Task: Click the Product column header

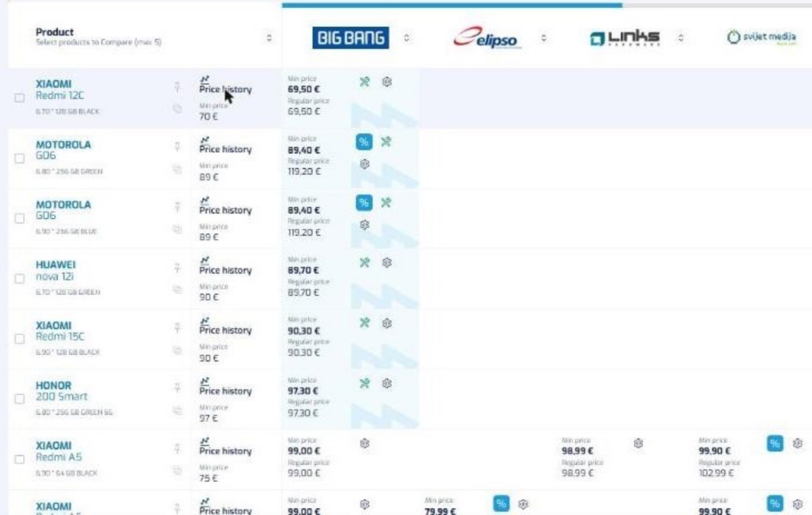Action: [55, 32]
